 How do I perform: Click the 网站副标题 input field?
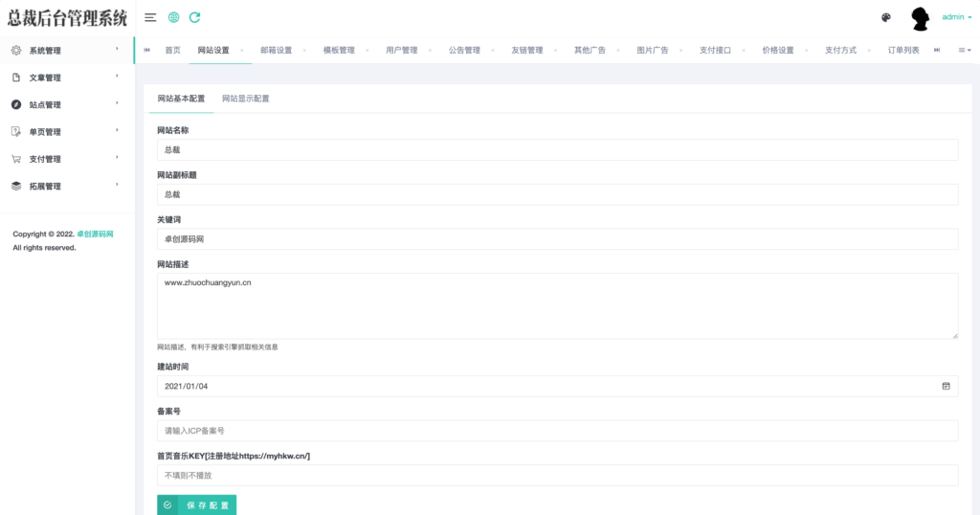[558, 194]
